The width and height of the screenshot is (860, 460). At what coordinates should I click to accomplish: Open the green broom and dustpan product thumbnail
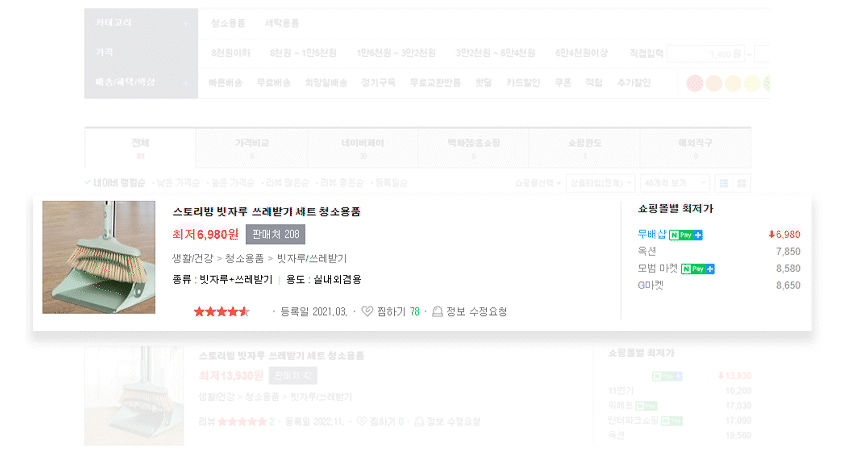tap(99, 257)
